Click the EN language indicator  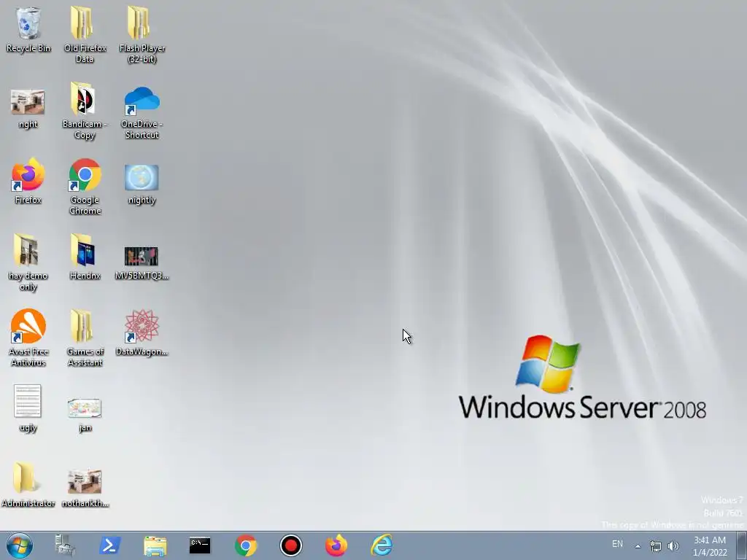pos(617,544)
